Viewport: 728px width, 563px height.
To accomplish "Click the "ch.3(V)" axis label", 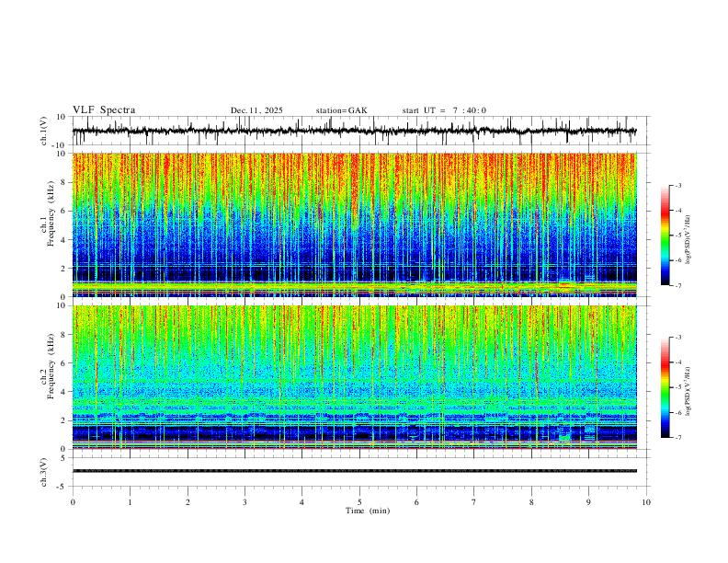I will coord(44,472).
